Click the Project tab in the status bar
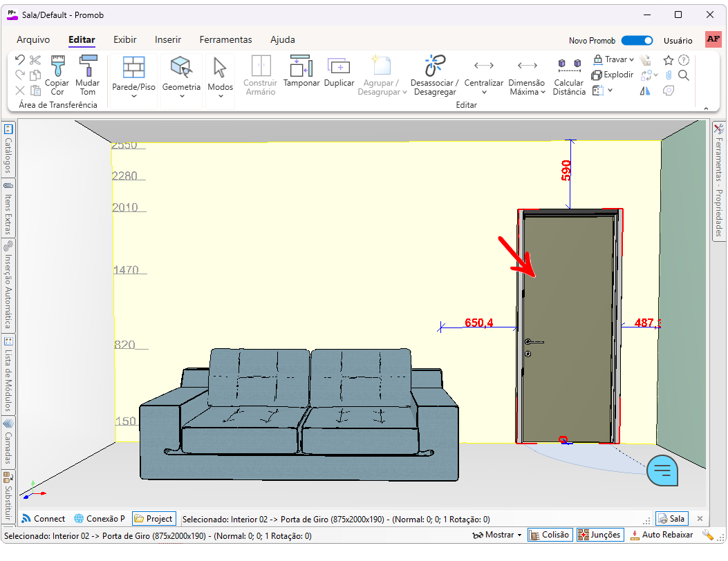The image size is (728, 561). [154, 518]
